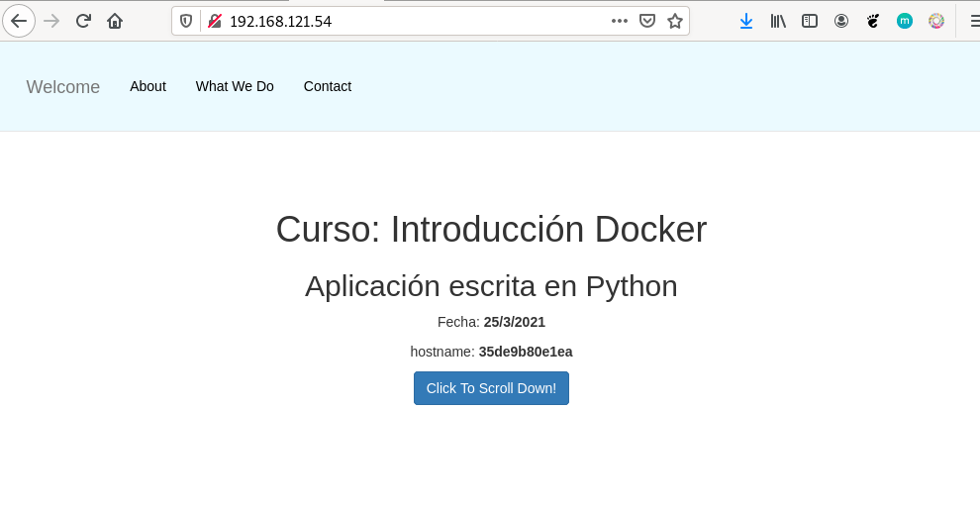The height and width of the screenshot is (513, 980).
Task: Click the Welcome brand link
Action: pos(63,87)
